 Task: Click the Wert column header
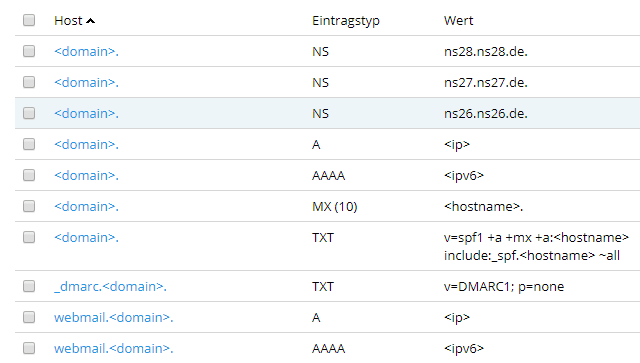458,21
